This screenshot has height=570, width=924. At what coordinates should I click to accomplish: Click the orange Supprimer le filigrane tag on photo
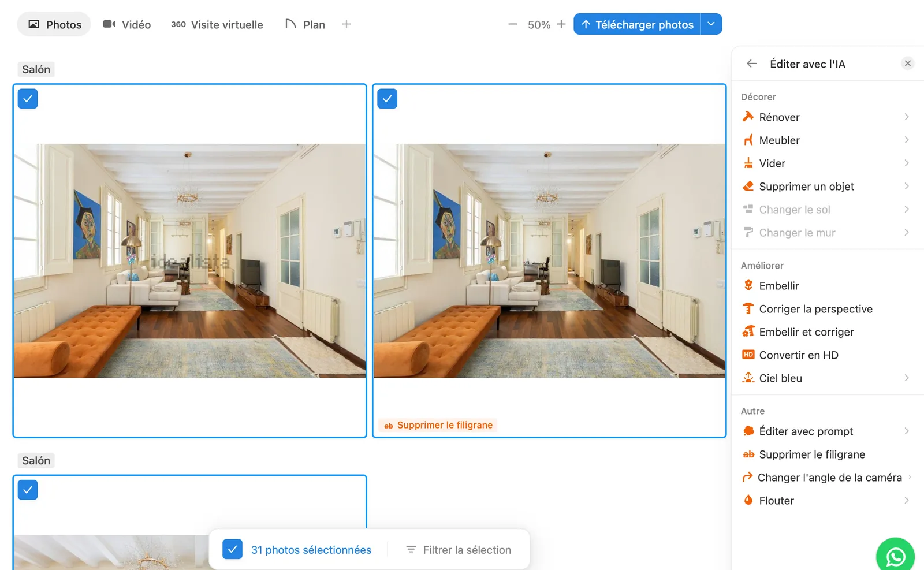point(438,425)
